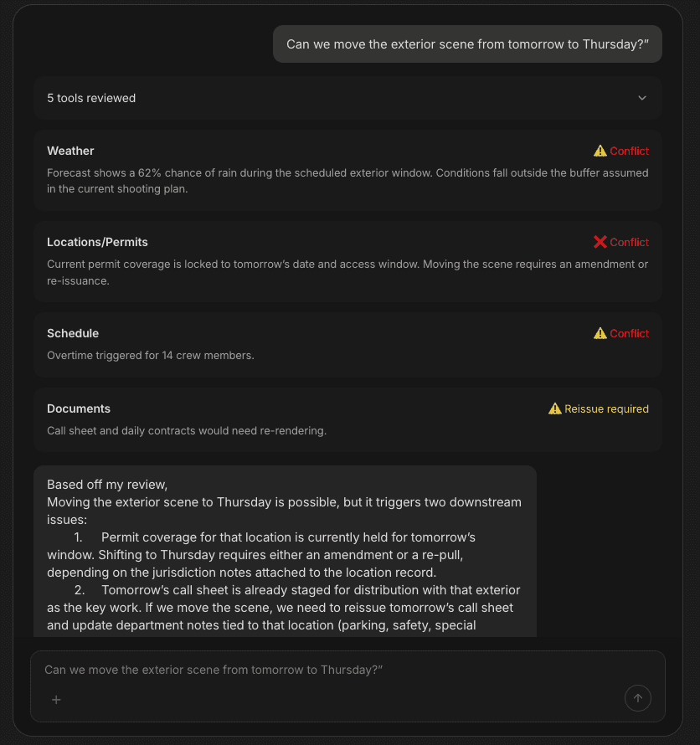Select the Locations/Permits Conflict status label
Screen dimensions: 700x745
pyautogui.click(x=629, y=242)
